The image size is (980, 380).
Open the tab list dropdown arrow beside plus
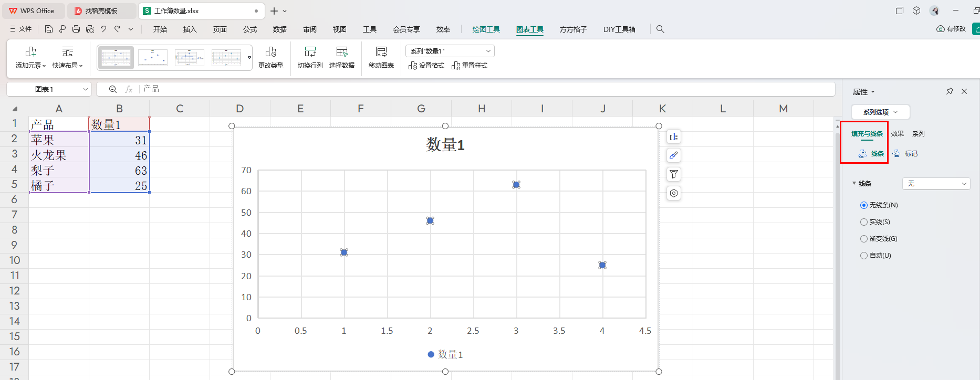tap(285, 11)
